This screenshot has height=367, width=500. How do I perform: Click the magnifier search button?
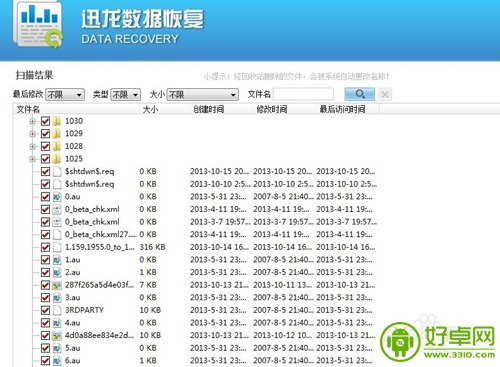tap(359, 94)
